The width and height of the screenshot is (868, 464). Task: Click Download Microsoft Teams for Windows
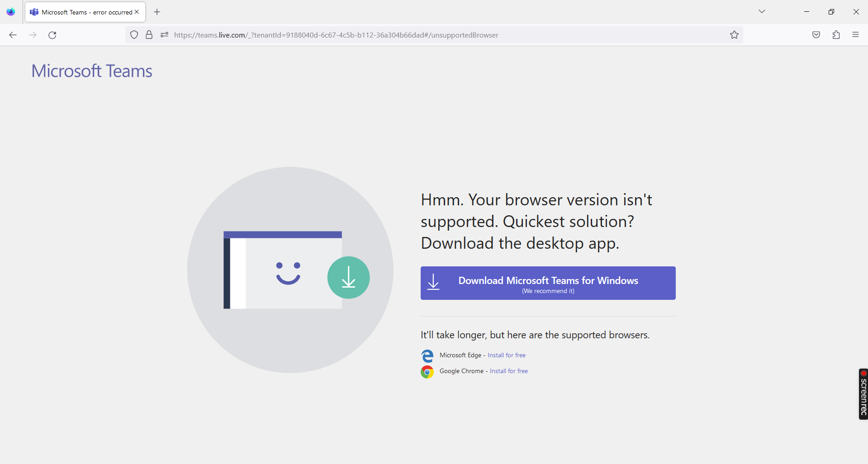tap(548, 283)
